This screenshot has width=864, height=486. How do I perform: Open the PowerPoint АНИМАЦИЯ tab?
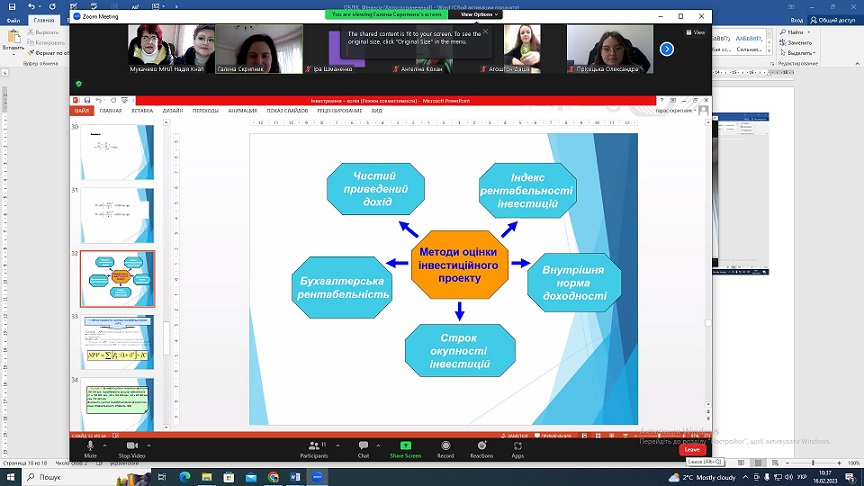coord(242,111)
